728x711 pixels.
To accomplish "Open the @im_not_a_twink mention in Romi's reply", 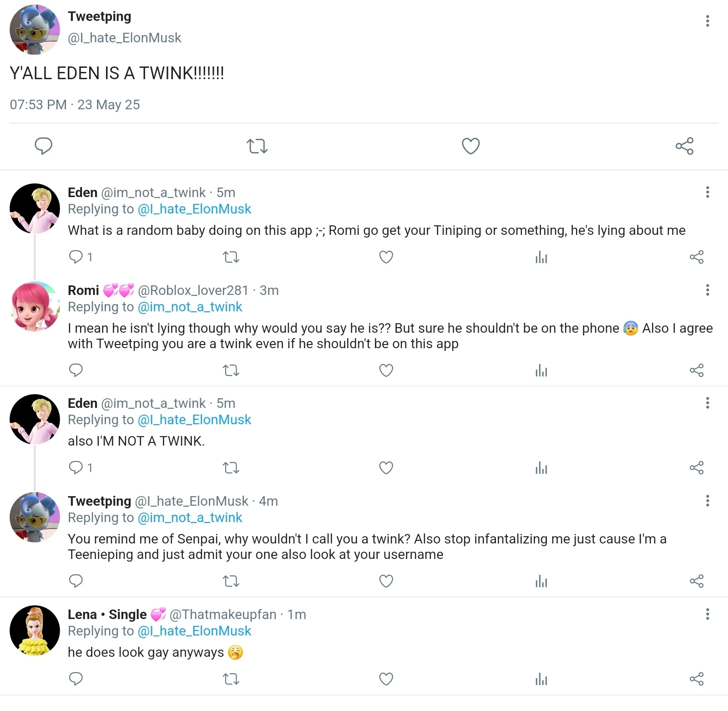I will pos(190,307).
